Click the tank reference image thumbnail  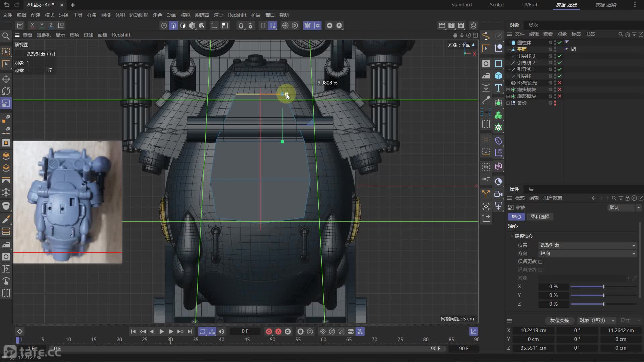click(x=67, y=202)
